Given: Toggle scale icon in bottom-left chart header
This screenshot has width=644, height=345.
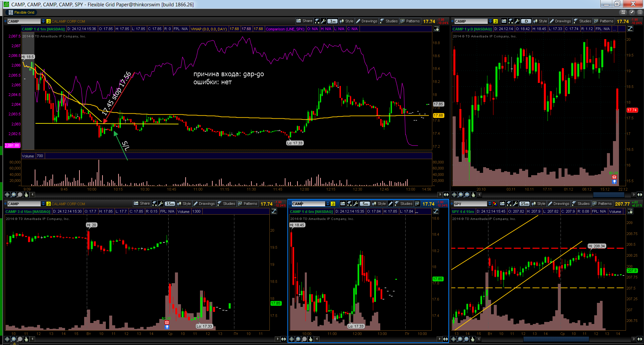Looking at the screenshot, I should [x=274, y=211].
